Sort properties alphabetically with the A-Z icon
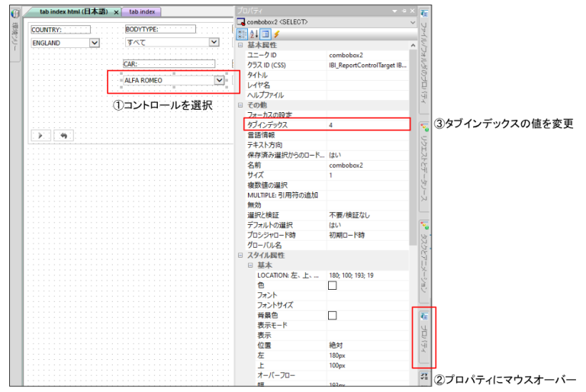Screen dimensions: 586x392 pos(253,34)
